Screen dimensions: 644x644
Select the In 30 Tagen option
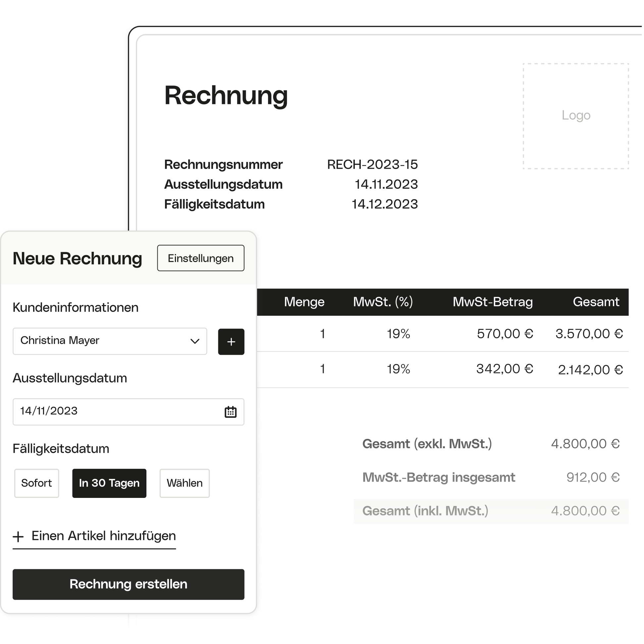click(109, 483)
